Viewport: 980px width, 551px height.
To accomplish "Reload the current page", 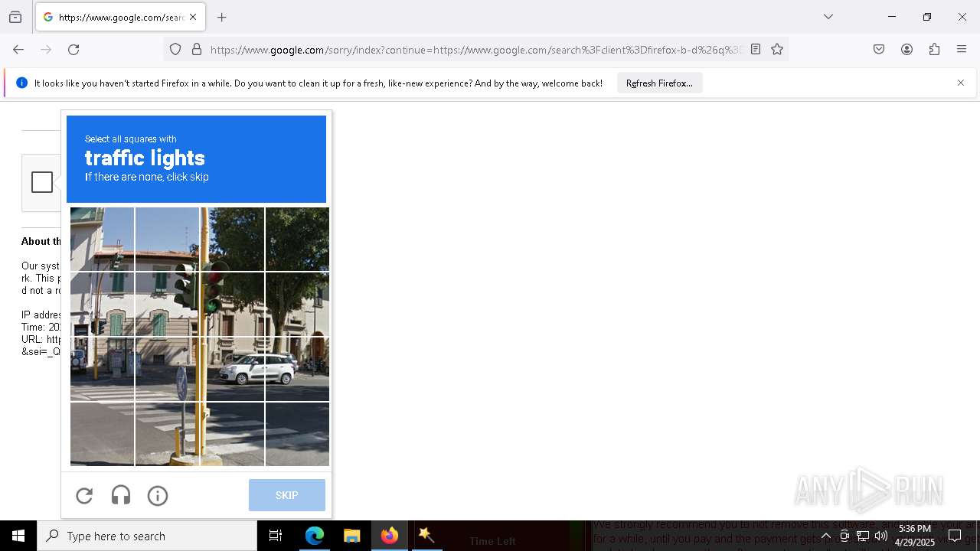I will coord(73,50).
